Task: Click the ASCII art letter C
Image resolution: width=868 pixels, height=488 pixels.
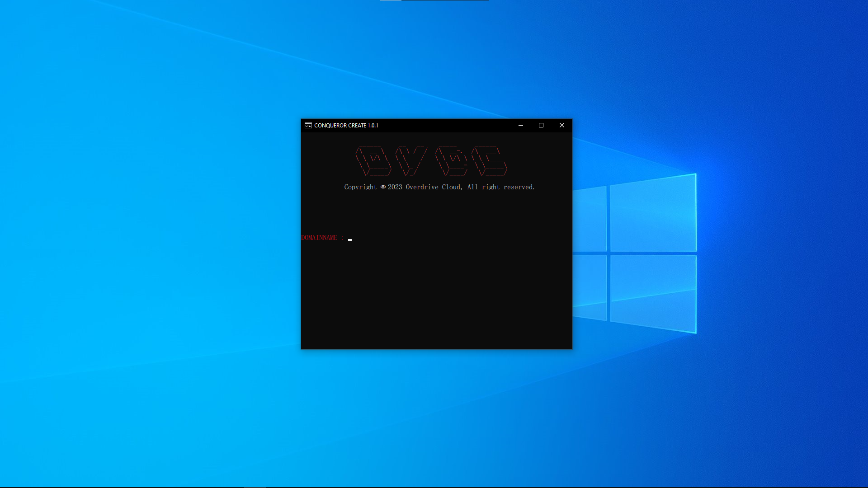Action: (489, 161)
